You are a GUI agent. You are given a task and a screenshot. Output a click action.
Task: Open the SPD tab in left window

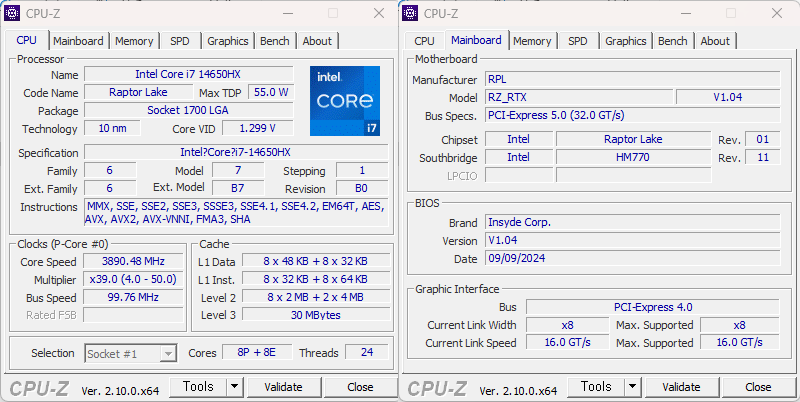[180, 41]
